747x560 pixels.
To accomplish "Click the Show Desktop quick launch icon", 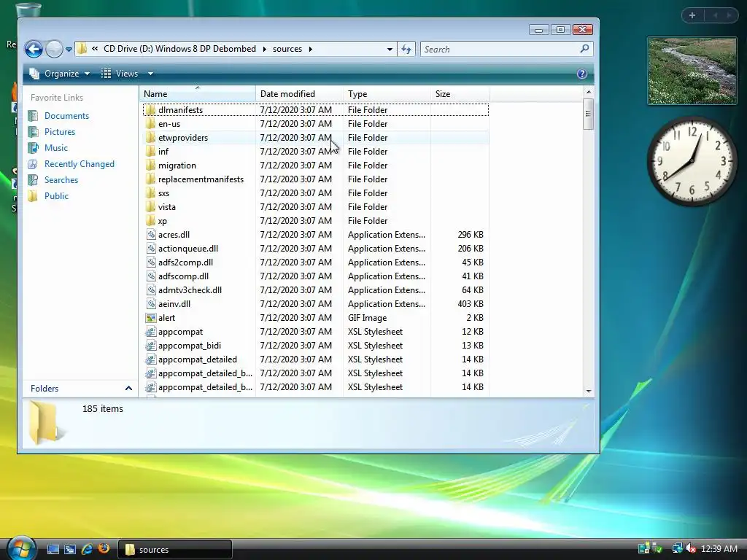I will 53,550.
